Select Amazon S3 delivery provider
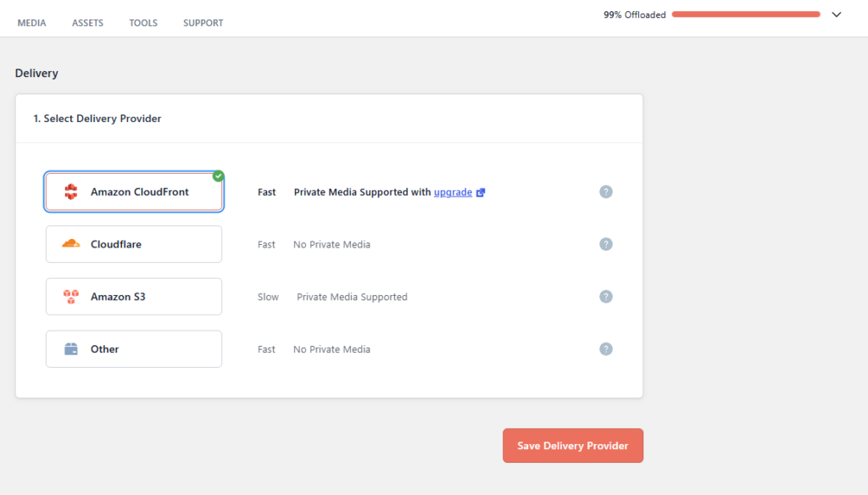The image size is (868, 495). point(134,297)
